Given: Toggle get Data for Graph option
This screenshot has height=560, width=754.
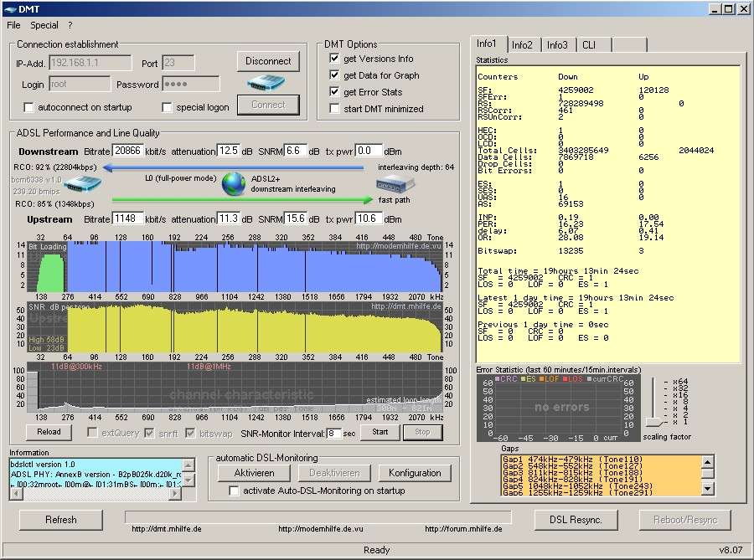Looking at the screenshot, I should coord(334,75).
